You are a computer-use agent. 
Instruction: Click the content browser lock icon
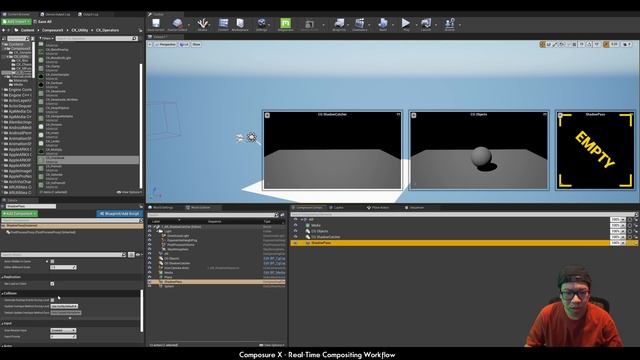click(x=140, y=30)
